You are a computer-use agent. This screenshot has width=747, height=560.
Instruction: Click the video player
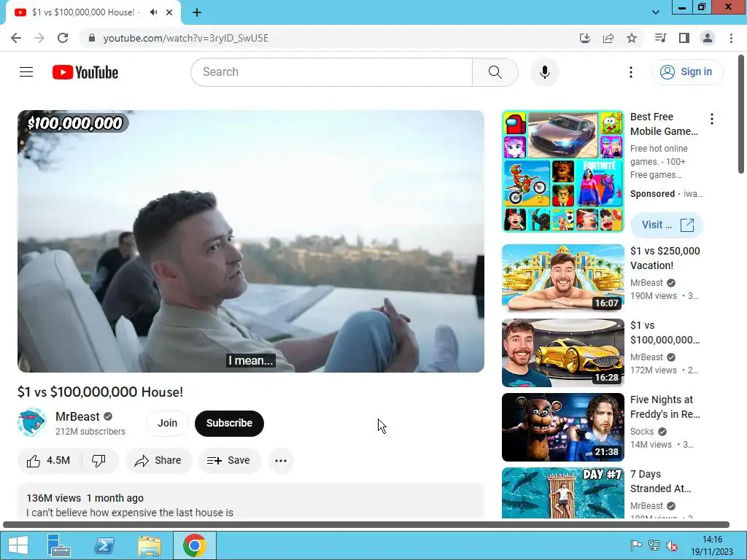click(x=251, y=241)
